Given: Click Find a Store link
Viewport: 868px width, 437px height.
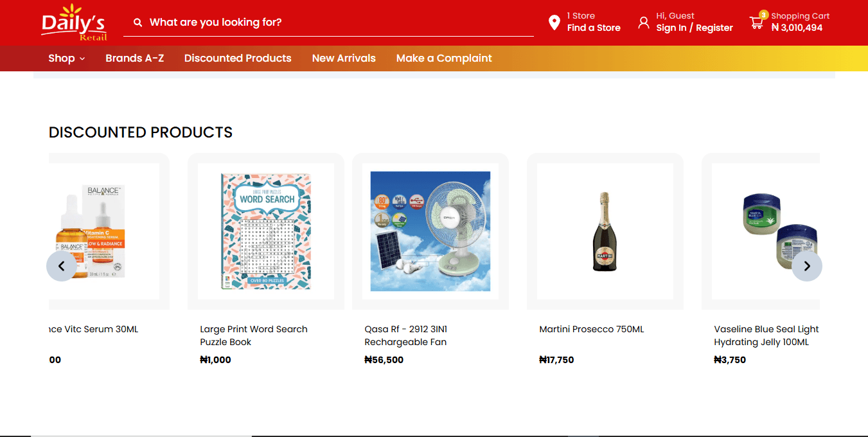Looking at the screenshot, I should click(594, 28).
